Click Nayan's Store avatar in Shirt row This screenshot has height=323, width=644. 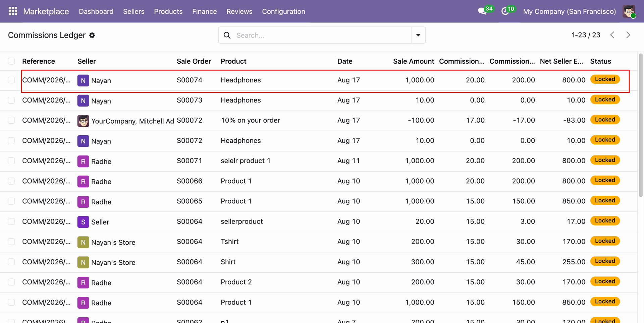tap(83, 262)
